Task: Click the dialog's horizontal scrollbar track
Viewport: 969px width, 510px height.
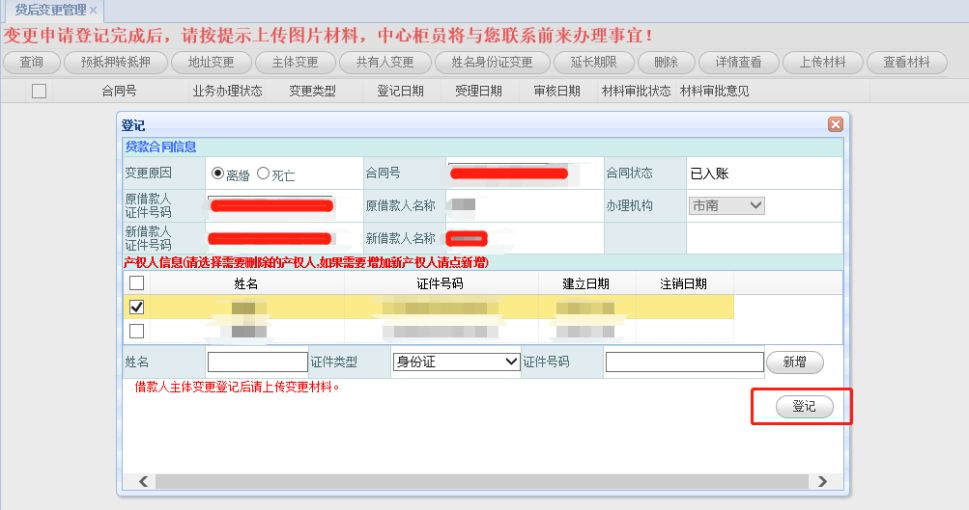Action: pos(482,481)
